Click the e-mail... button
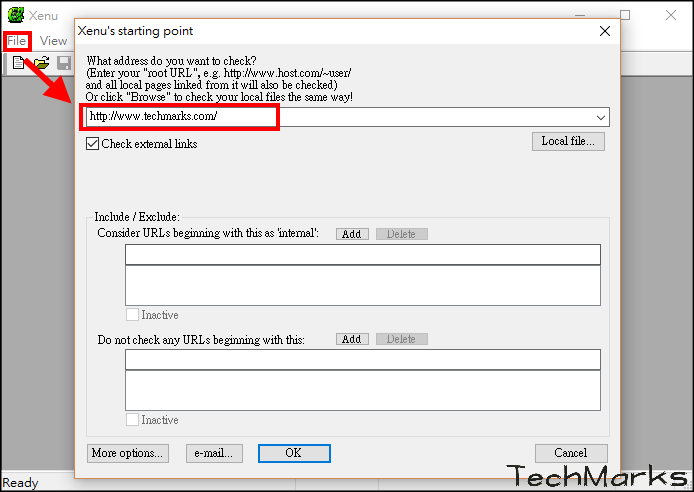 pos(214,453)
